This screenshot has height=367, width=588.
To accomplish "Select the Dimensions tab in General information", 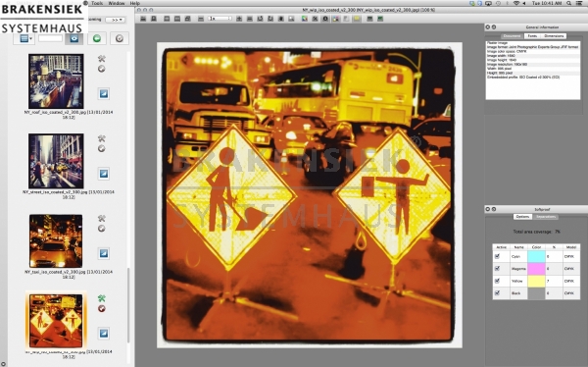I will 554,36.
